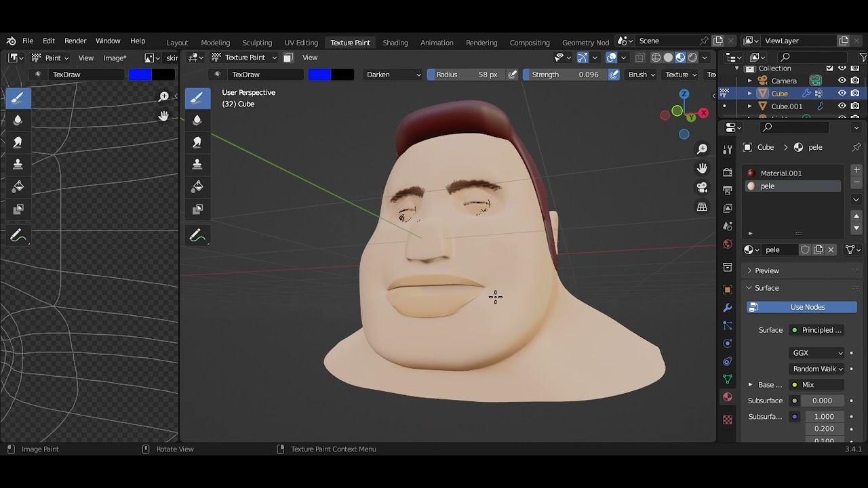868x488 pixels.
Task: Toggle Radius pressure sensitivity button
Action: pyautogui.click(x=513, y=75)
